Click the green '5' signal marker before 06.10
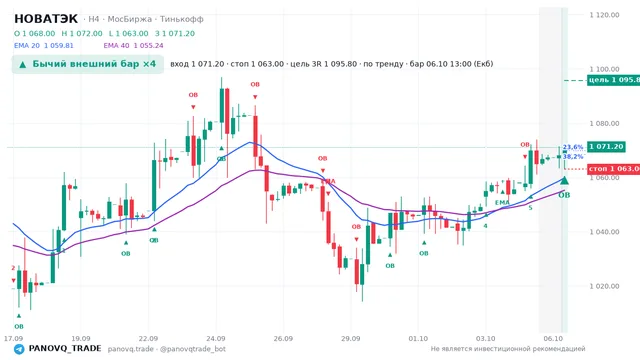This screenshot has width=640, height=360. 530,208
